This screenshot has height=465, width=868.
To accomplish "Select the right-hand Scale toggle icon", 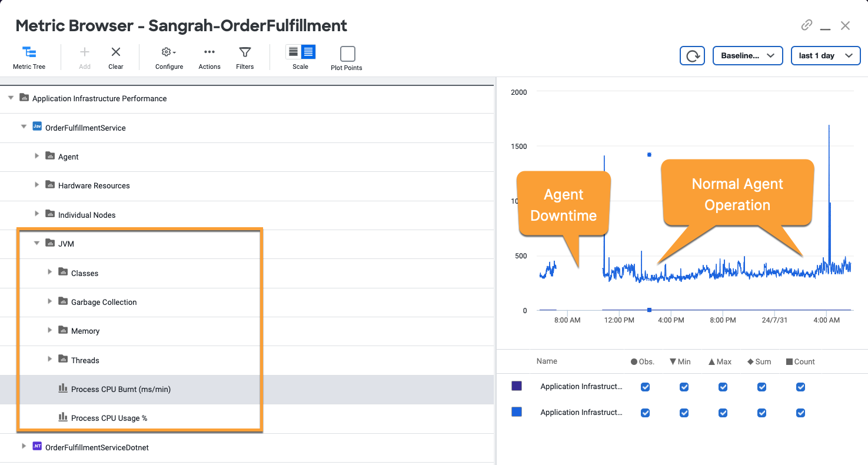I will [x=308, y=52].
